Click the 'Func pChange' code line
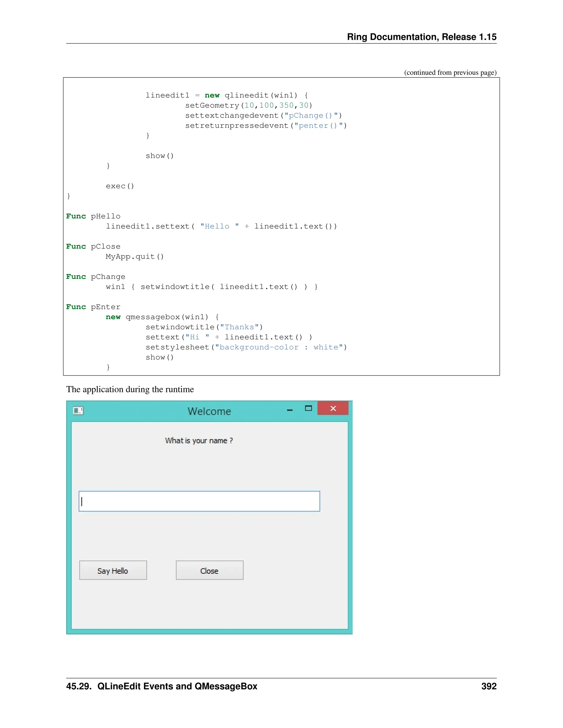The image size is (563, 728). point(96,277)
